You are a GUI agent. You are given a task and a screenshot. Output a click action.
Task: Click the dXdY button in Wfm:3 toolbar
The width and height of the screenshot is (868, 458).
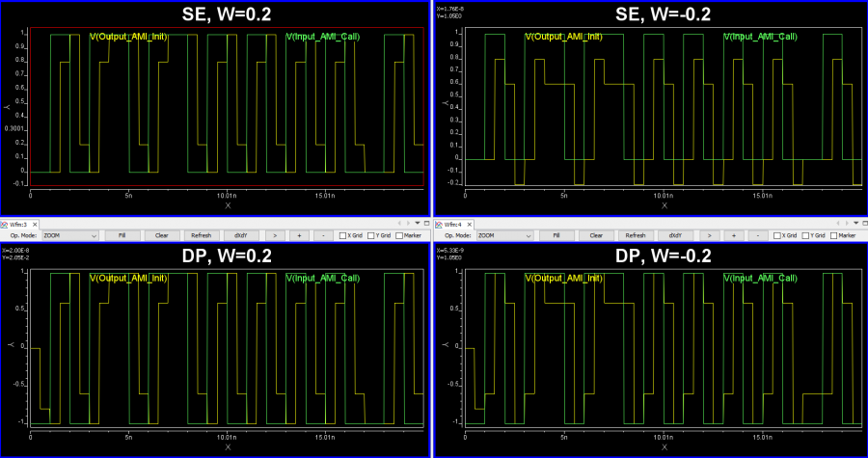[x=239, y=235]
